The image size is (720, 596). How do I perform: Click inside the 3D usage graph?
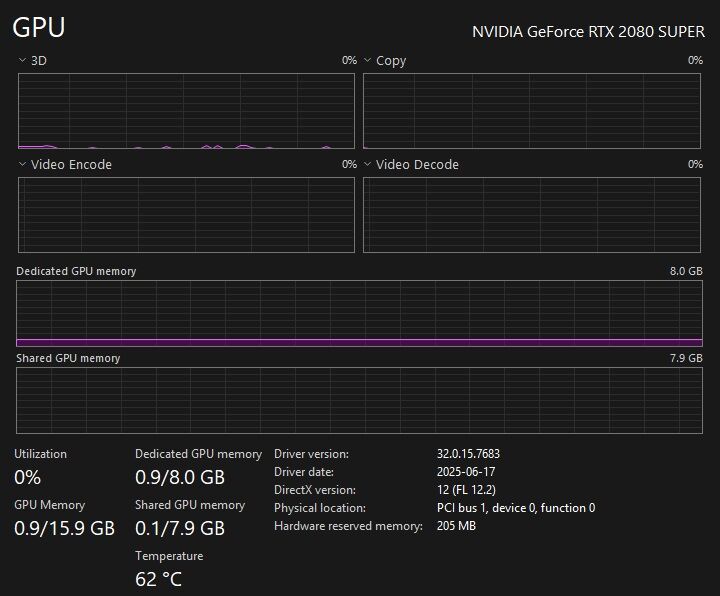click(186, 110)
